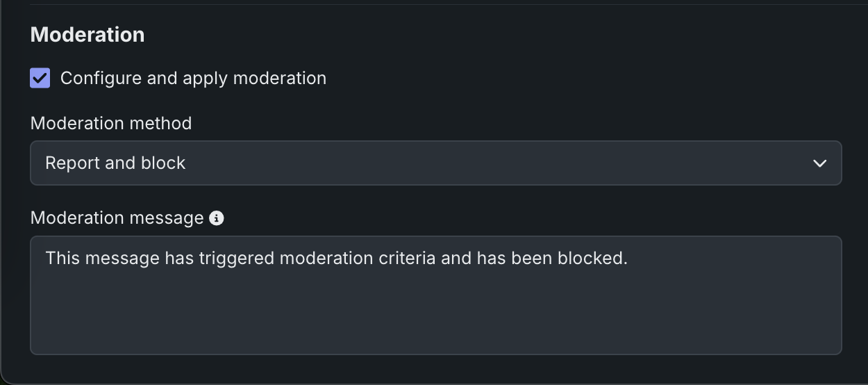Place cursor after "blocked." in the message
Viewport: 868px width, 385px height.
click(628, 259)
